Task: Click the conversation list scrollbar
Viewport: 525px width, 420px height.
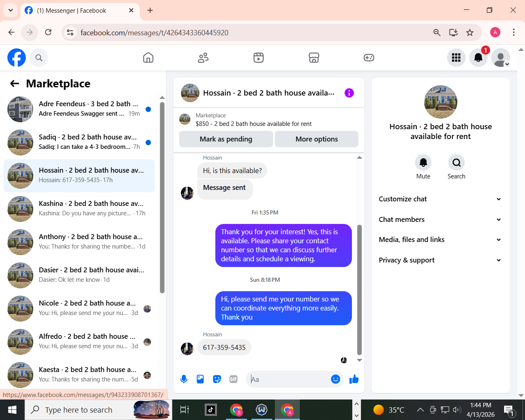Action: [162, 197]
